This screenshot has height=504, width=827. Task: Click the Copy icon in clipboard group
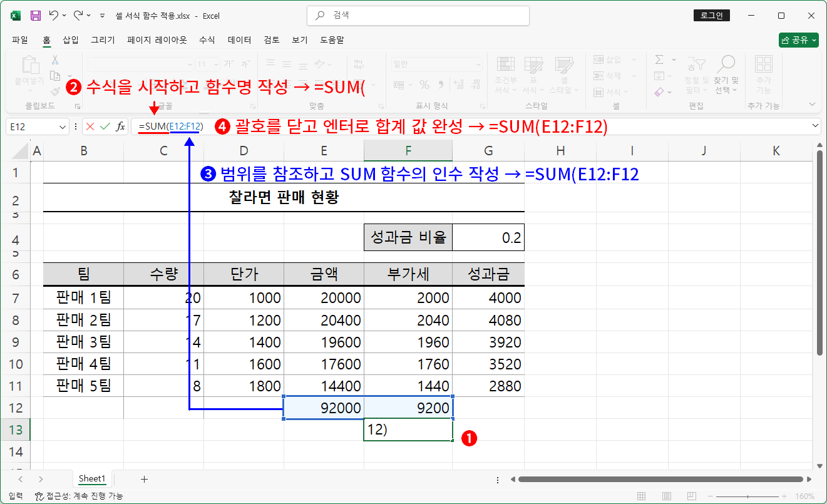[x=54, y=75]
